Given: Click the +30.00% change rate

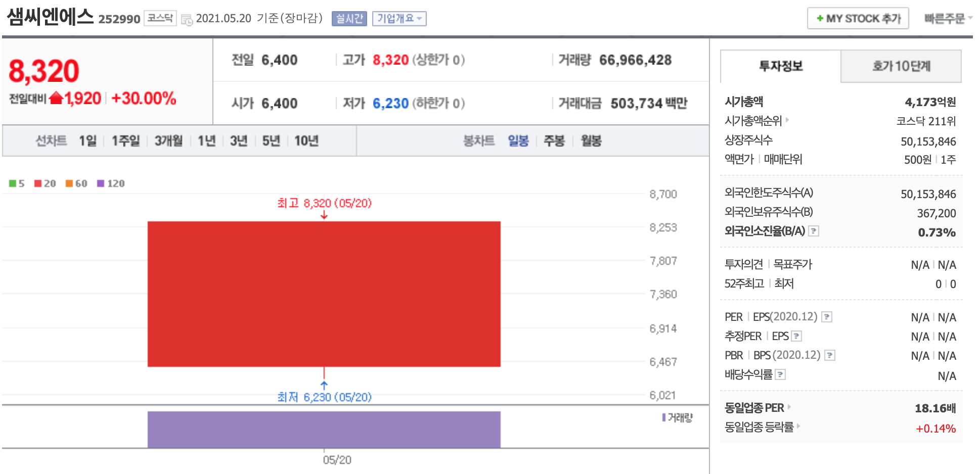Looking at the screenshot, I should [144, 98].
